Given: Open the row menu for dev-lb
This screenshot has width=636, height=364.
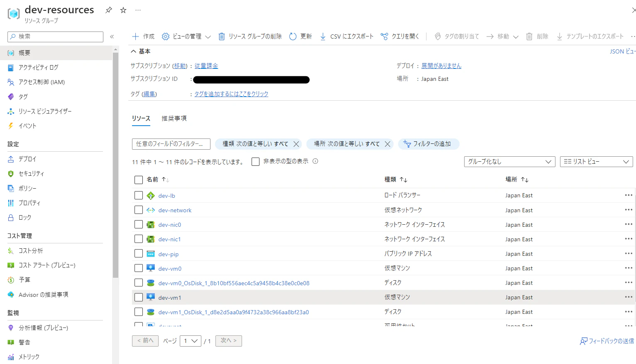Looking at the screenshot, I should 629,195.
